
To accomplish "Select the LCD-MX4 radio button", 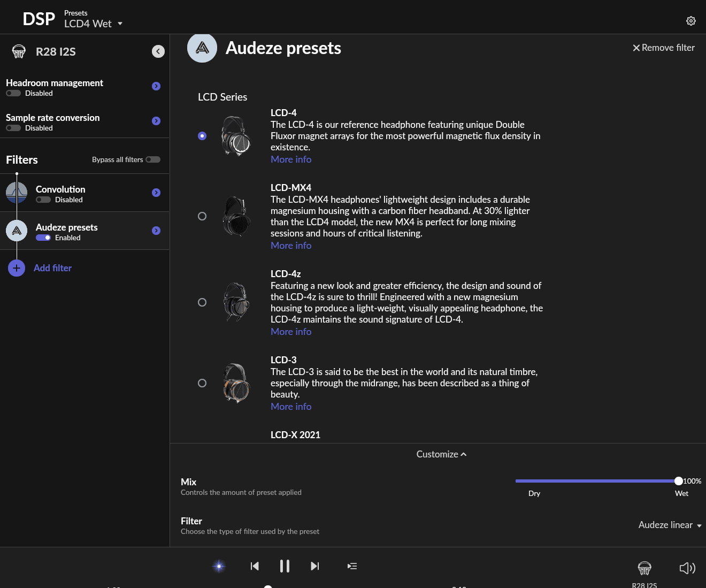I will click(x=202, y=216).
